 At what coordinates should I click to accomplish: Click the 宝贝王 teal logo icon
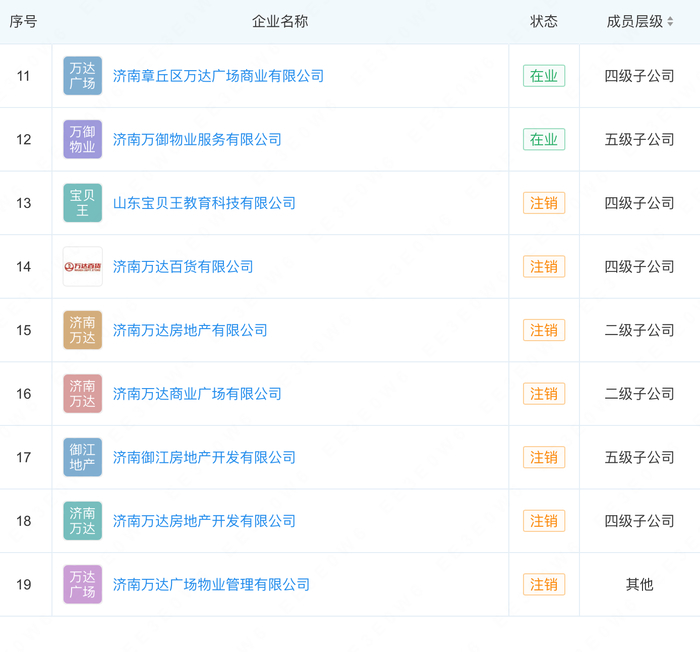[x=82, y=203]
